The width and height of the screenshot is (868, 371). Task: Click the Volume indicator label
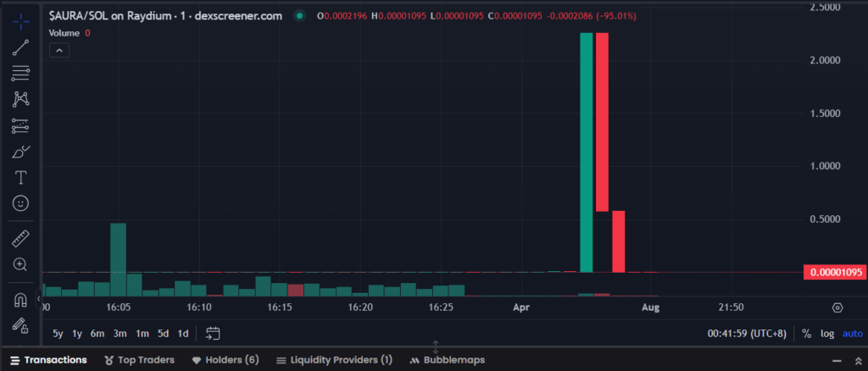tap(64, 33)
